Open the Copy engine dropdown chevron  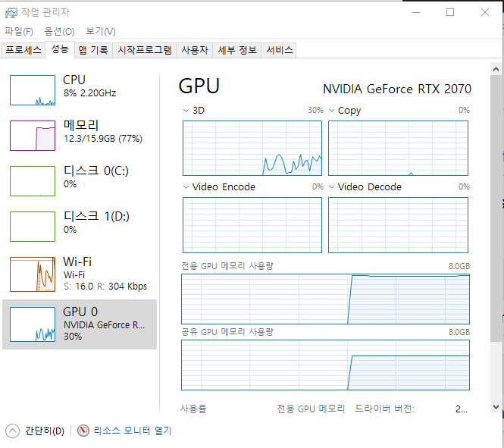[x=331, y=111]
